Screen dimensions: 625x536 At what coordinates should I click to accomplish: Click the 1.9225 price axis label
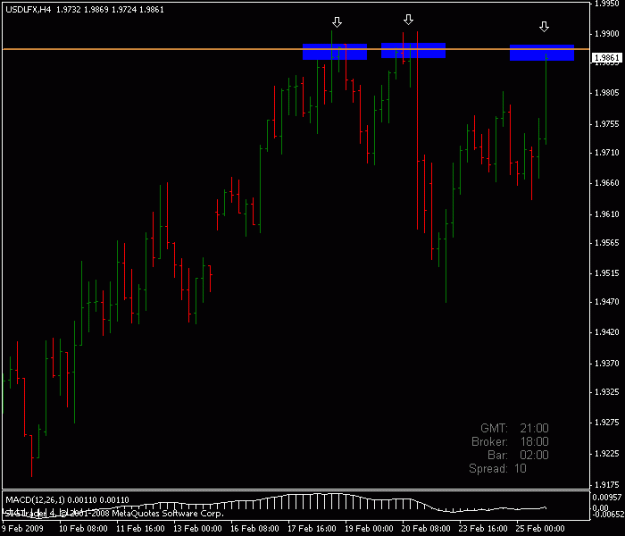click(607, 454)
